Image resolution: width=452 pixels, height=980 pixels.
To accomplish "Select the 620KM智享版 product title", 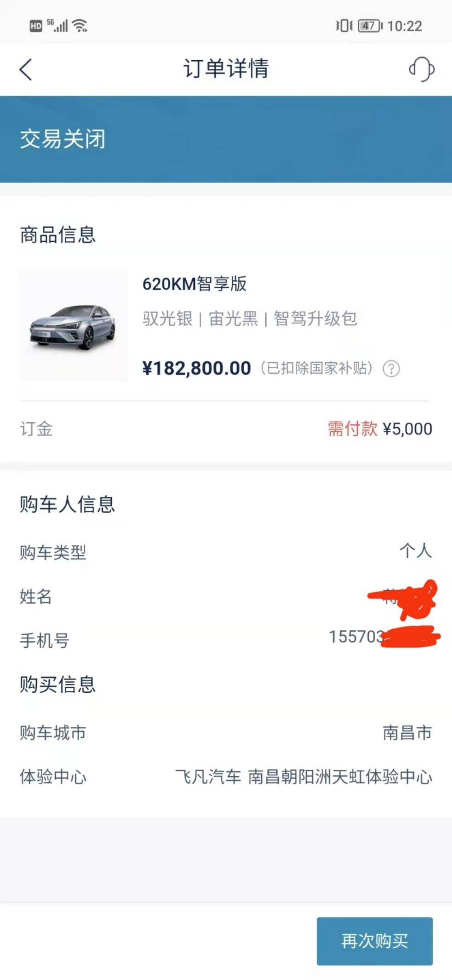I will 195,284.
